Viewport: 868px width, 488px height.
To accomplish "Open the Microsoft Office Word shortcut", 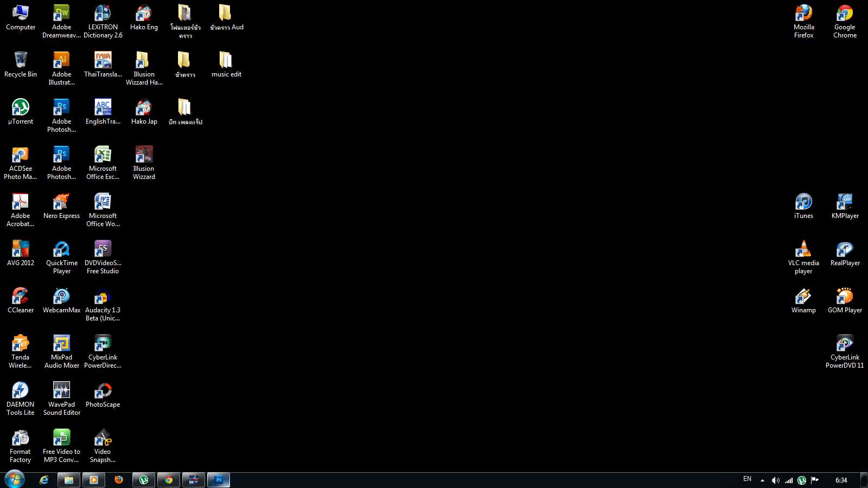I will point(103,210).
